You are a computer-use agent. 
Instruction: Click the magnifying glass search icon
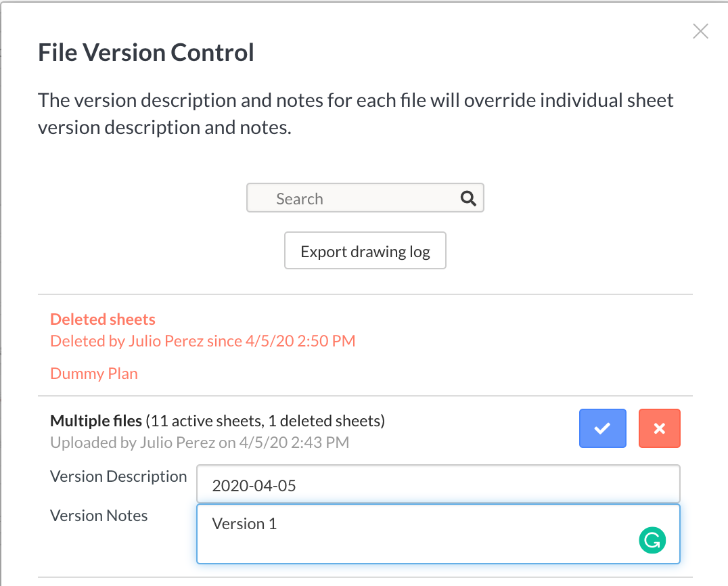tap(468, 198)
